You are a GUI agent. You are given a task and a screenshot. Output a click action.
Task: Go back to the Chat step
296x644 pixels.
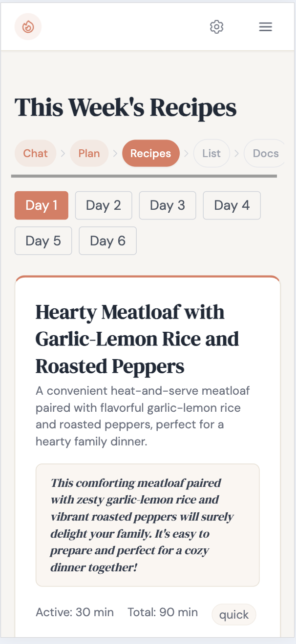click(35, 153)
